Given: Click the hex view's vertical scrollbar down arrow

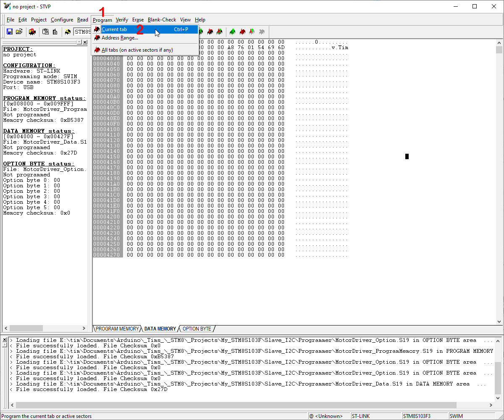Looking at the screenshot, I should point(499,321).
